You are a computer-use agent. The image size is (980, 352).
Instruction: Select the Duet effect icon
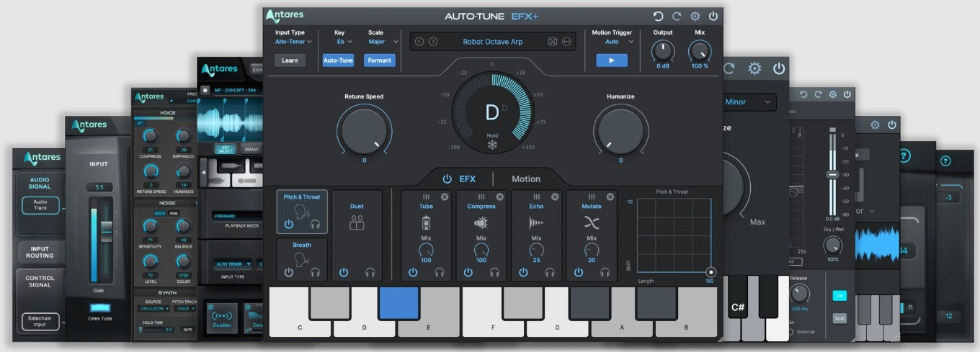[x=357, y=223]
